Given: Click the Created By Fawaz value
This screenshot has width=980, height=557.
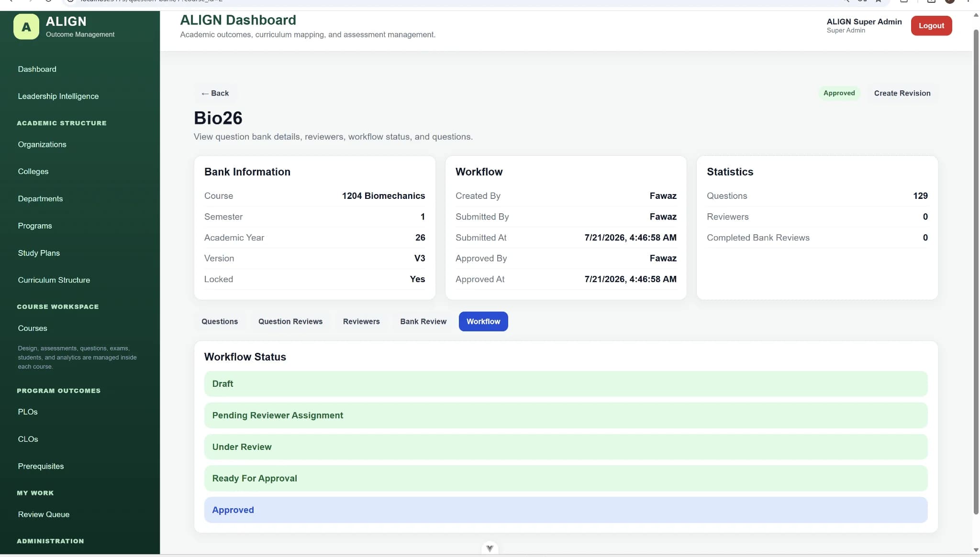Looking at the screenshot, I should pos(663,196).
